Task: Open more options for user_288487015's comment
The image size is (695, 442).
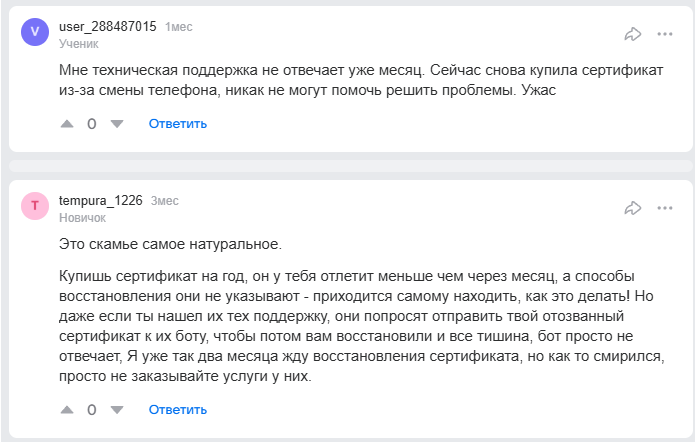Action: coord(665,34)
